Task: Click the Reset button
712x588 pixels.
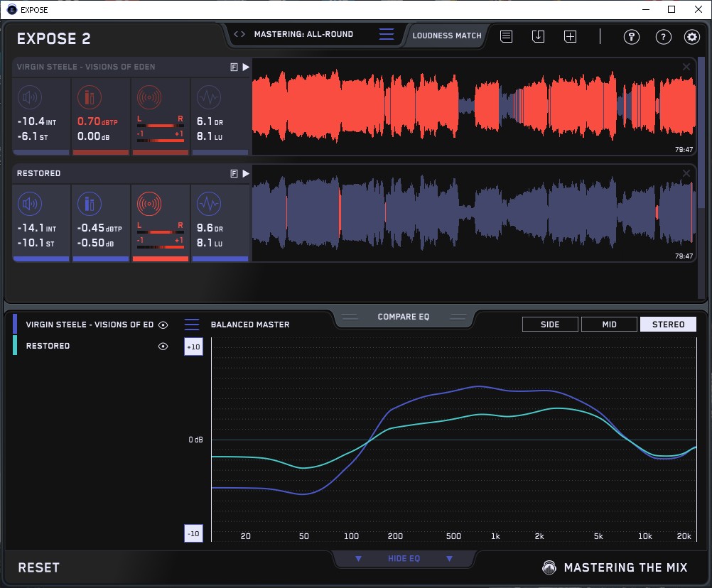Action: click(39, 567)
